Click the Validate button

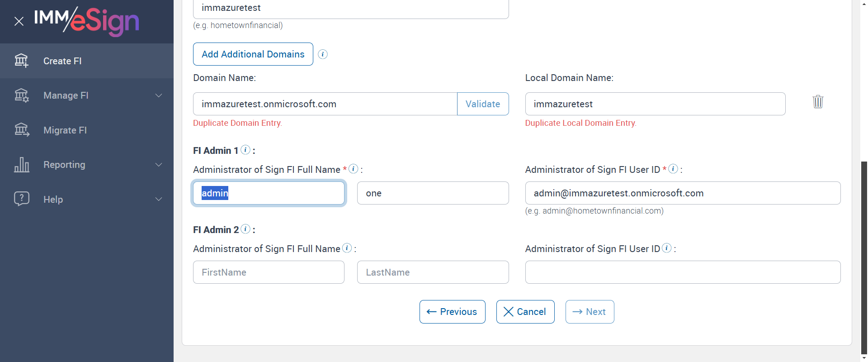(x=483, y=104)
